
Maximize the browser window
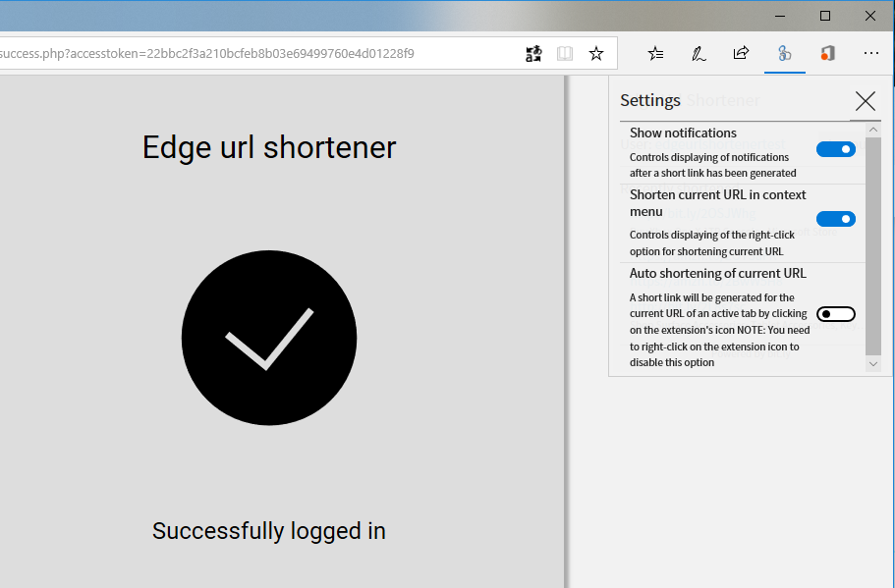click(825, 16)
